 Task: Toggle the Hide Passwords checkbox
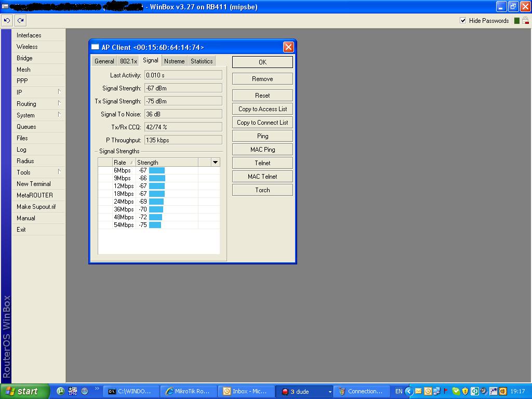(x=463, y=21)
